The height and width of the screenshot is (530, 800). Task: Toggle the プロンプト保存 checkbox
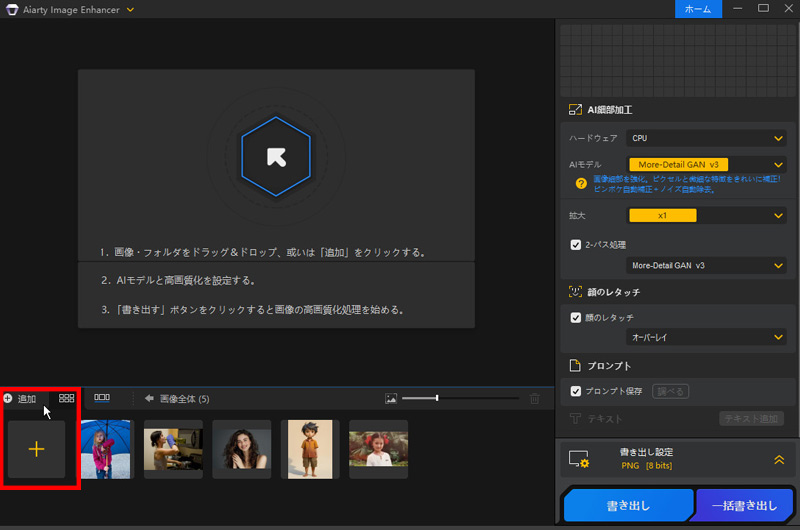pos(575,391)
